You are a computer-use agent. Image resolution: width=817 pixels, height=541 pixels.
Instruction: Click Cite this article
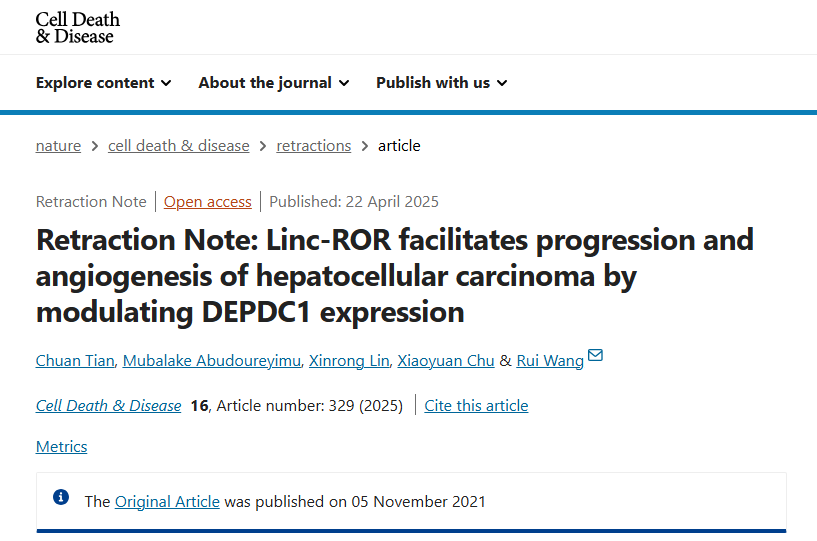coord(476,405)
